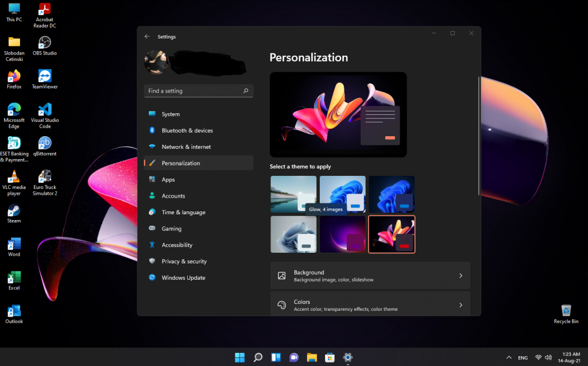Click the Settings back arrow button

click(147, 37)
